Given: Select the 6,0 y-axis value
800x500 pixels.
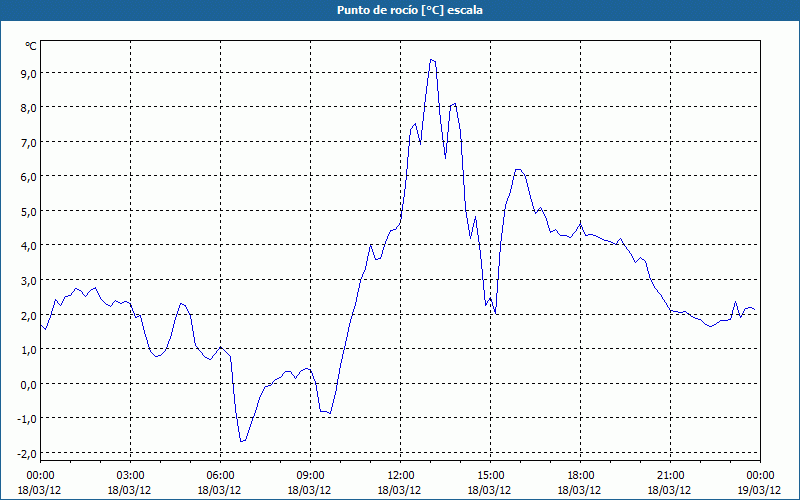Looking at the screenshot, I should (29, 177).
